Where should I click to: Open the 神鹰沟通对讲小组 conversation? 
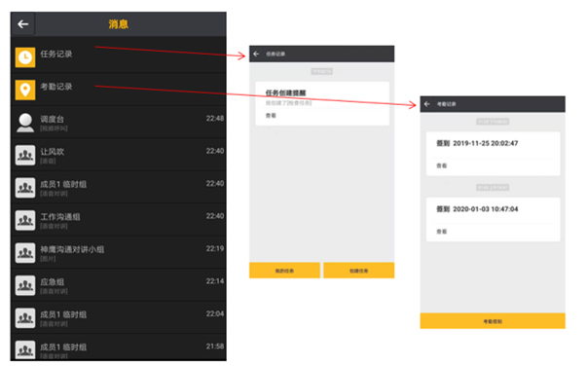119,253
